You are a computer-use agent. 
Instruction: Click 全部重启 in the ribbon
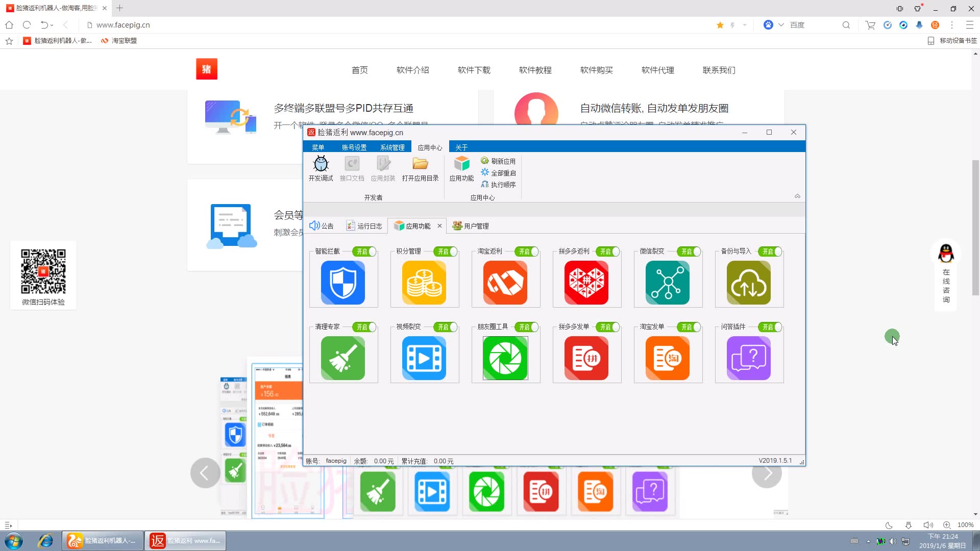coord(498,172)
